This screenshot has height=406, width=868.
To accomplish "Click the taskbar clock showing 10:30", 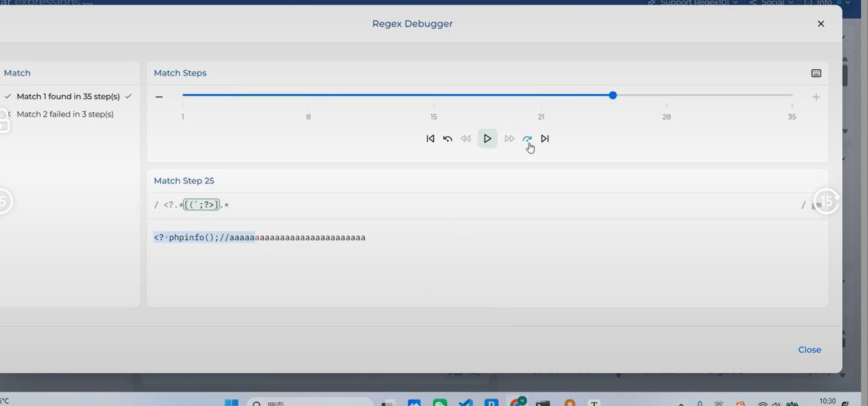I will pos(828,401).
